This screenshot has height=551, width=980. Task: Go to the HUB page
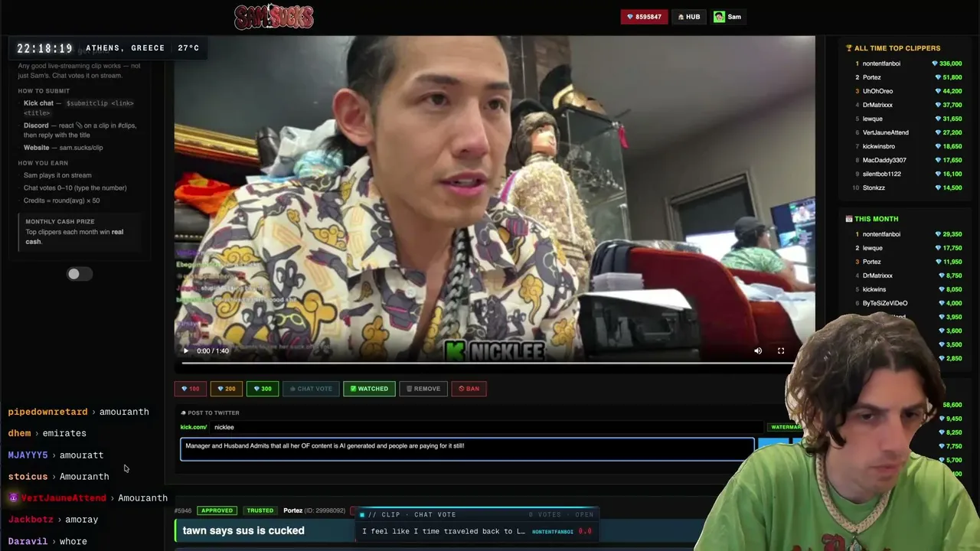click(689, 17)
